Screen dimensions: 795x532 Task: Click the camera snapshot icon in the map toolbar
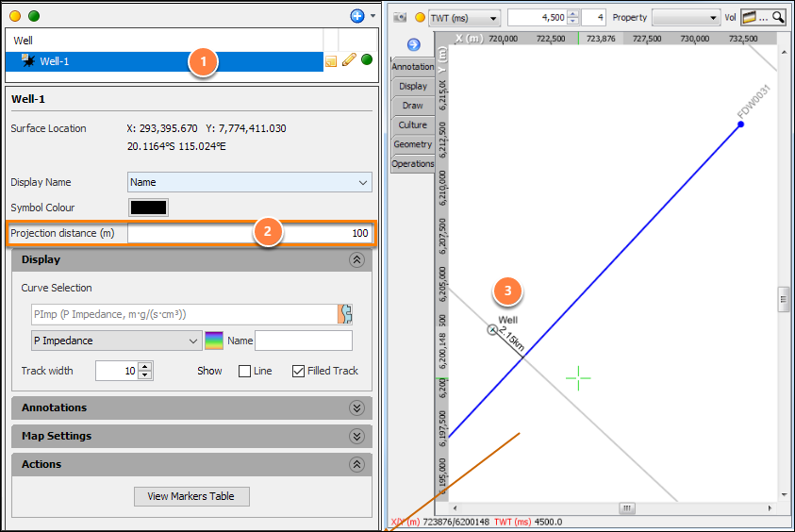(x=400, y=18)
